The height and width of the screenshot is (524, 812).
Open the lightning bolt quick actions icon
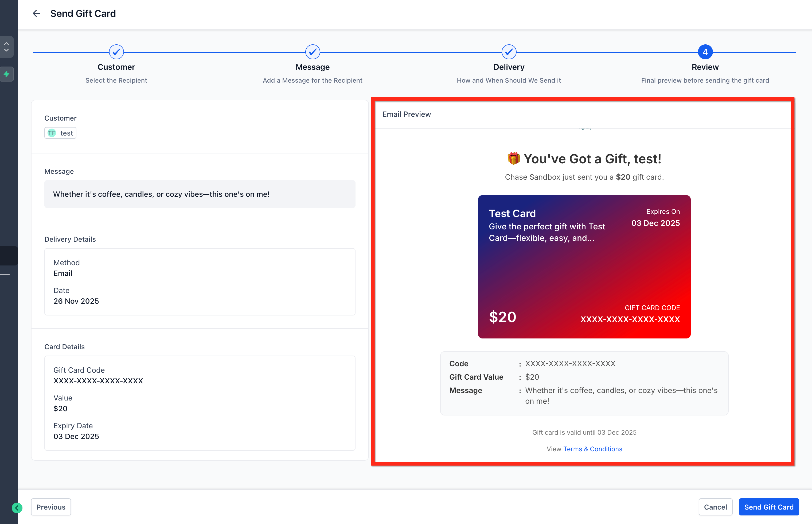[x=6, y=74]
